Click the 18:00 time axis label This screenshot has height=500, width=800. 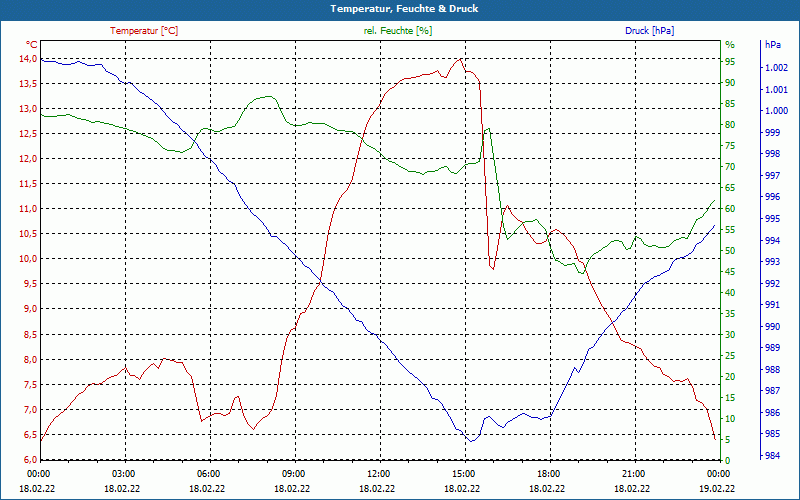(x=547, y=474)
